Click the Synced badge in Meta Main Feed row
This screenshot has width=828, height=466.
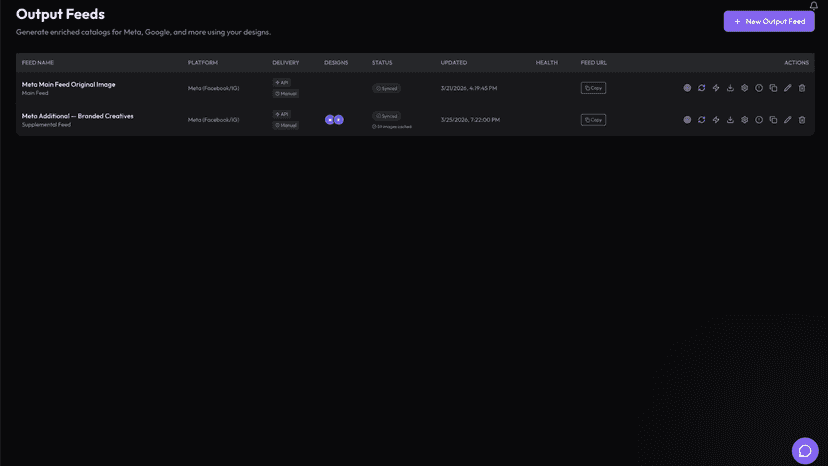(x=386, y=88)
